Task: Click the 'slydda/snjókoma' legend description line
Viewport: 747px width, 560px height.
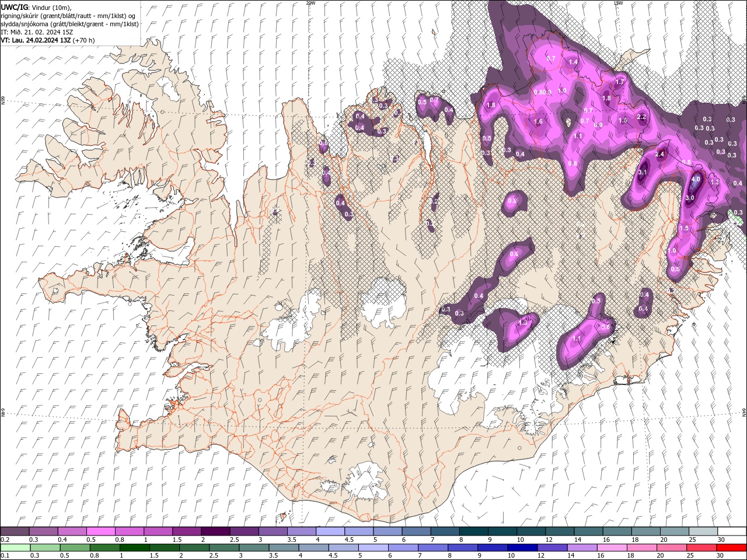Action: (69, 24)
